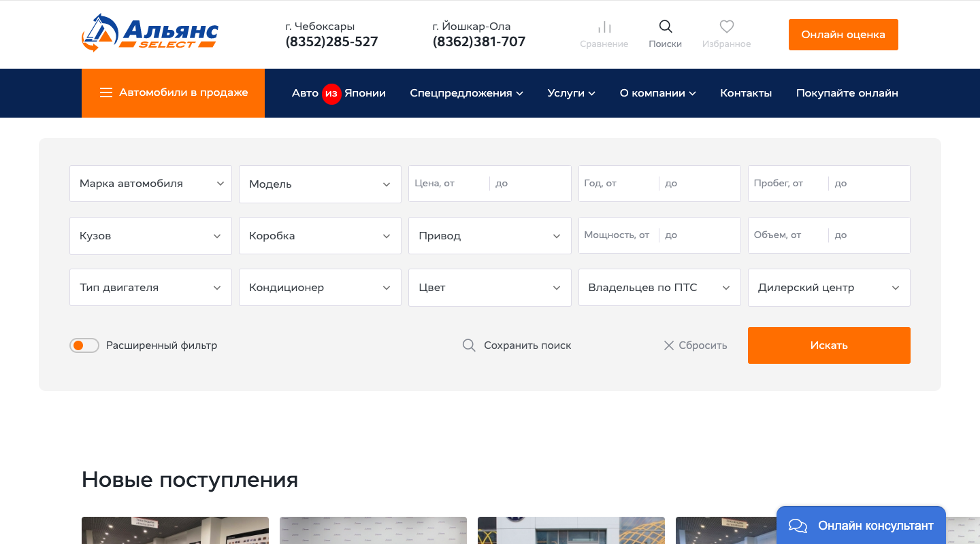Click the hamburger icon beside Автомобили в продаже
This screenshot has height=544, width=980.
(x=106, y=92)
